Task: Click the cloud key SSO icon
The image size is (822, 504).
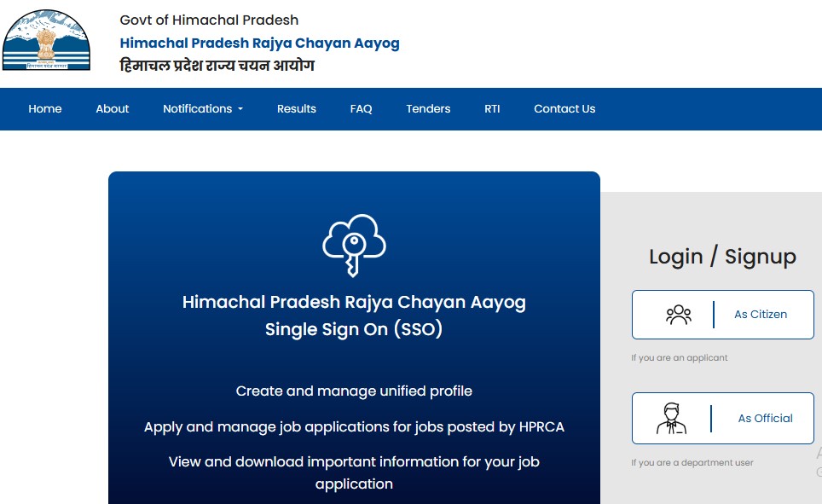Action: [354, 245]
